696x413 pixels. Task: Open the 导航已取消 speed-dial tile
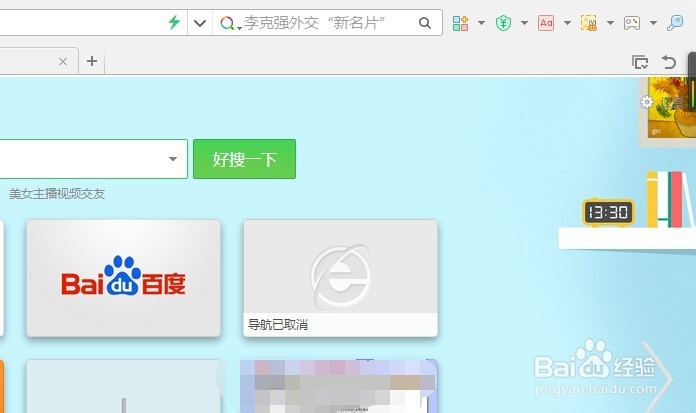point(340,278)
